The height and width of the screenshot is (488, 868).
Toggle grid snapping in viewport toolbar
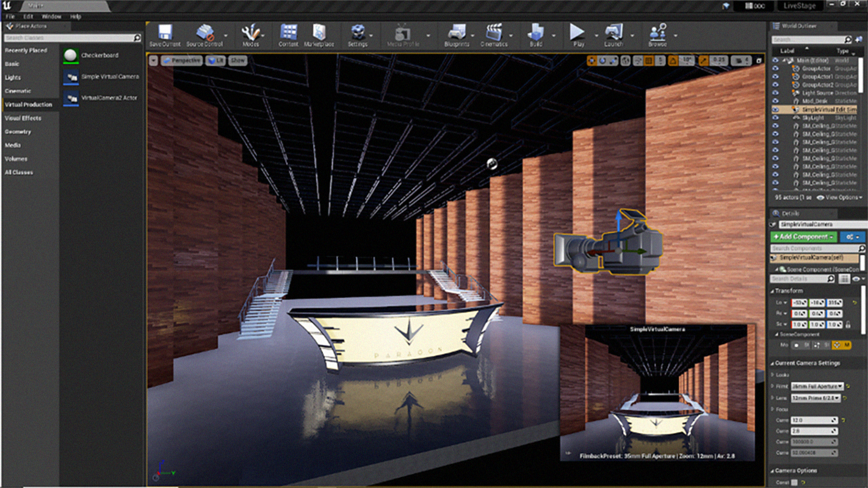tap(648, 60)
